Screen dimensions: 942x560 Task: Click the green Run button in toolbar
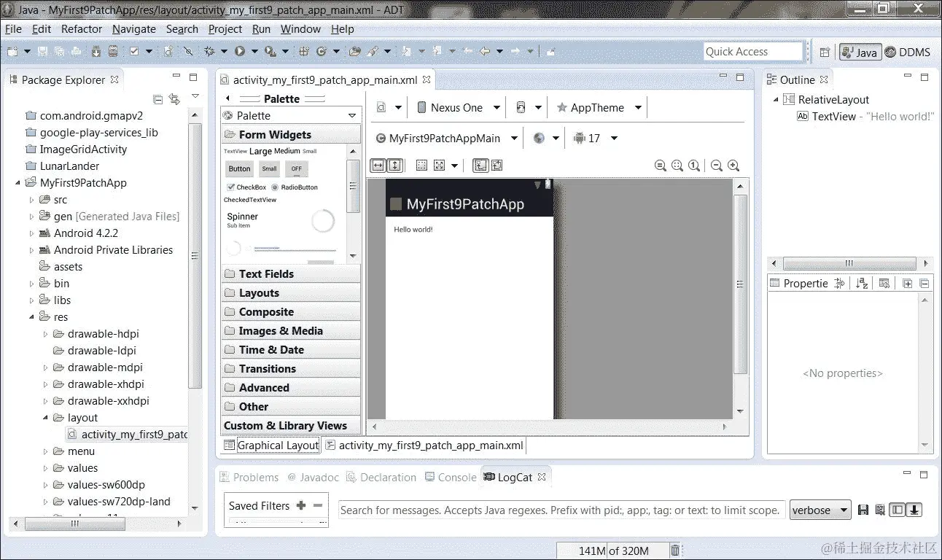pos(240,51)
